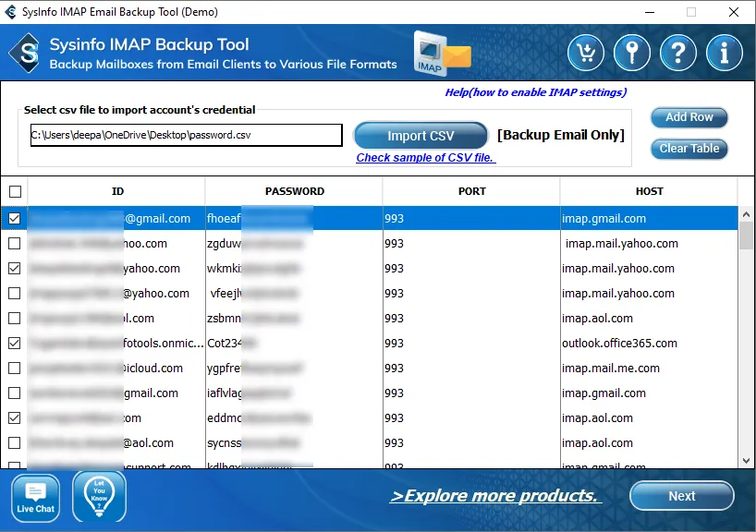
Task: Click the CSV file path input field
Action: click(x=186, y=136)
